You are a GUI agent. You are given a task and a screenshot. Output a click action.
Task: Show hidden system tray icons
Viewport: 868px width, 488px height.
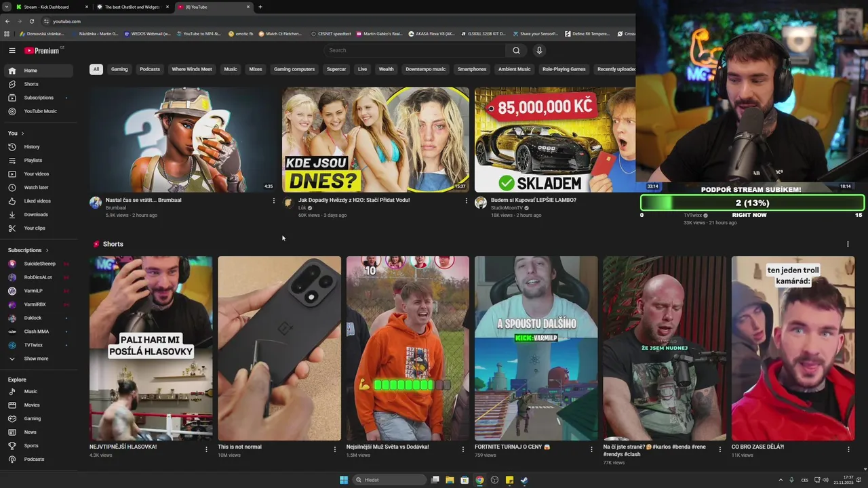tap(780, 480)
